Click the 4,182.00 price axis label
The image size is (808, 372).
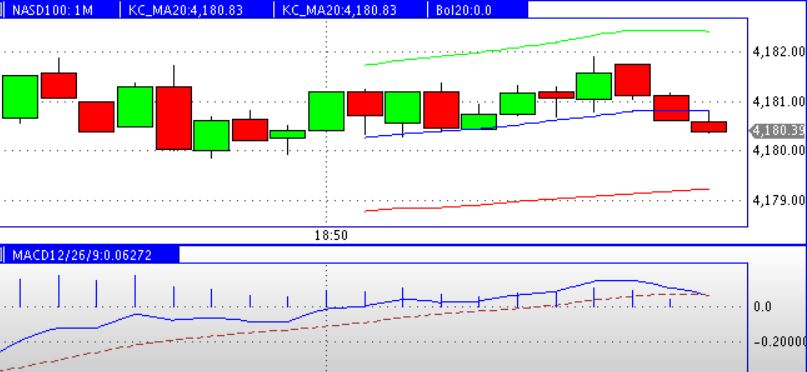pyautogui.click(x=778, y=52)
